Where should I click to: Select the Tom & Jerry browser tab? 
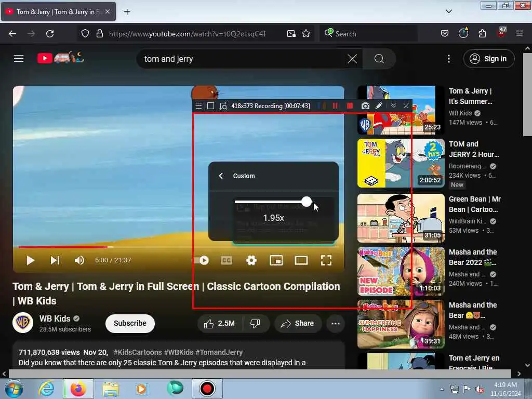(58, 12)
